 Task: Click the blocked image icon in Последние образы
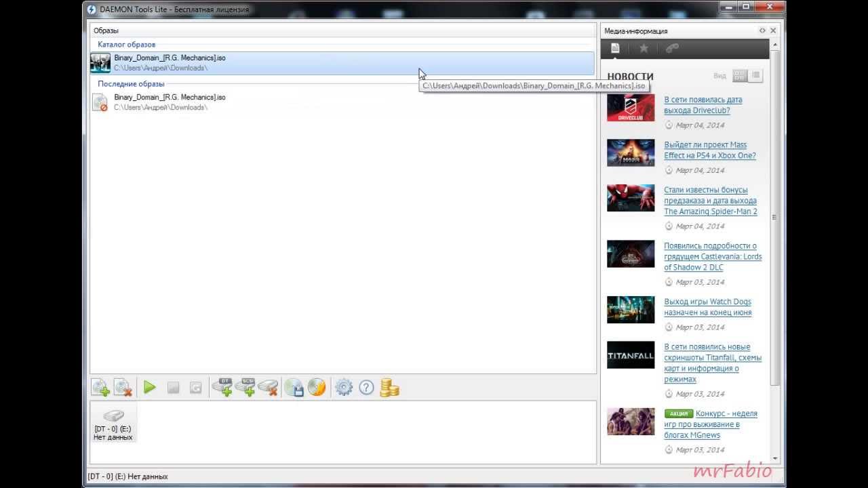tap(100, 102)
